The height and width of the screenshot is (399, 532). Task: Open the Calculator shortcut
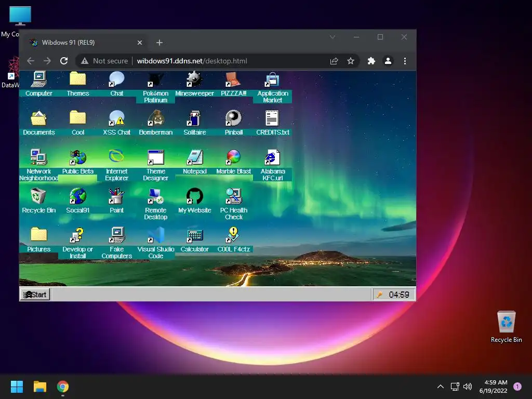(x=195, y=240)
